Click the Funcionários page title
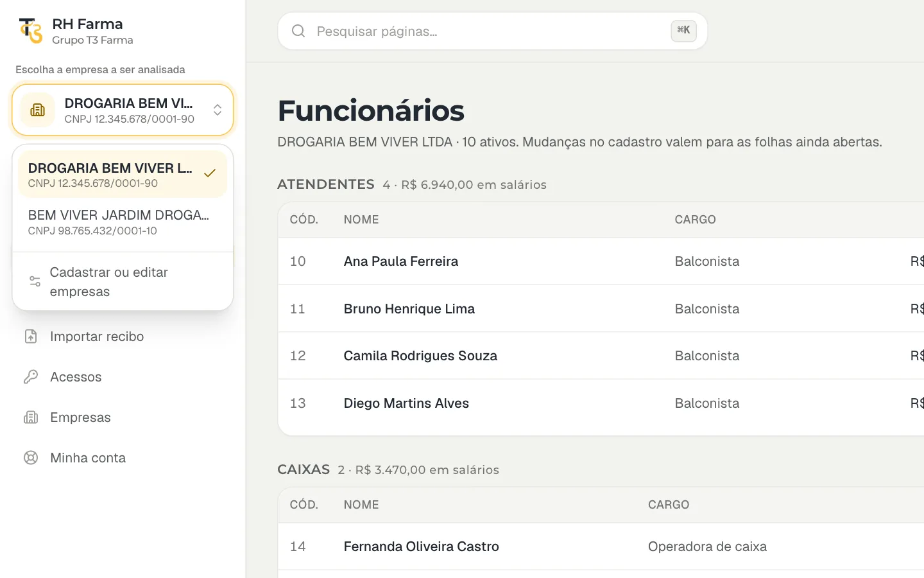 pos(371,110)
